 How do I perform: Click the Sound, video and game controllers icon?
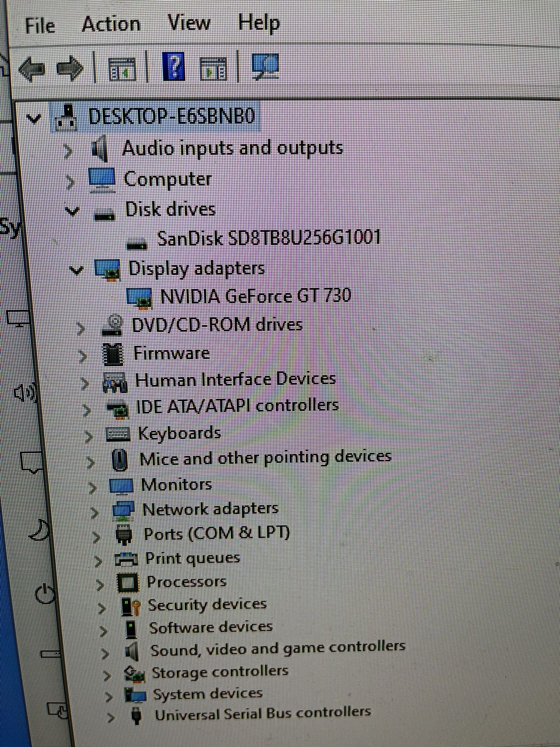132,651
